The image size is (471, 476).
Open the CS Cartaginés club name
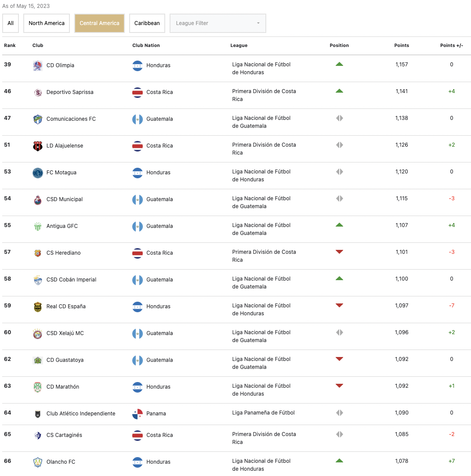(x=64, y=435)
